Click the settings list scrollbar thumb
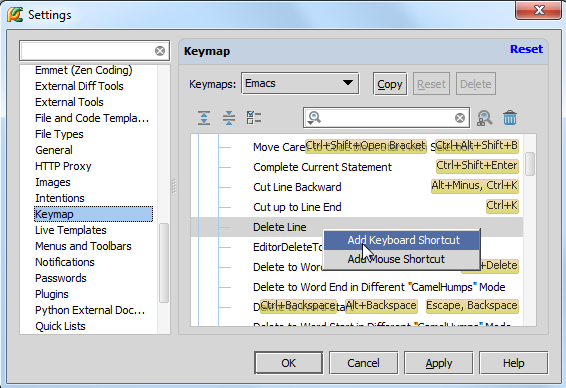 [x=164, y=262]
